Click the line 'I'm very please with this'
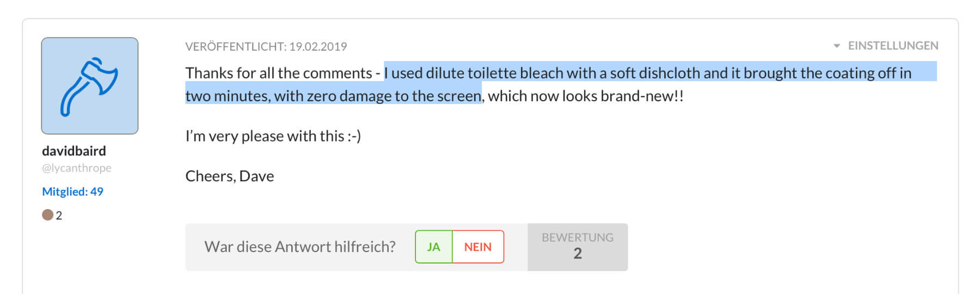Screen dimensions: 980x294 point(273,136)
